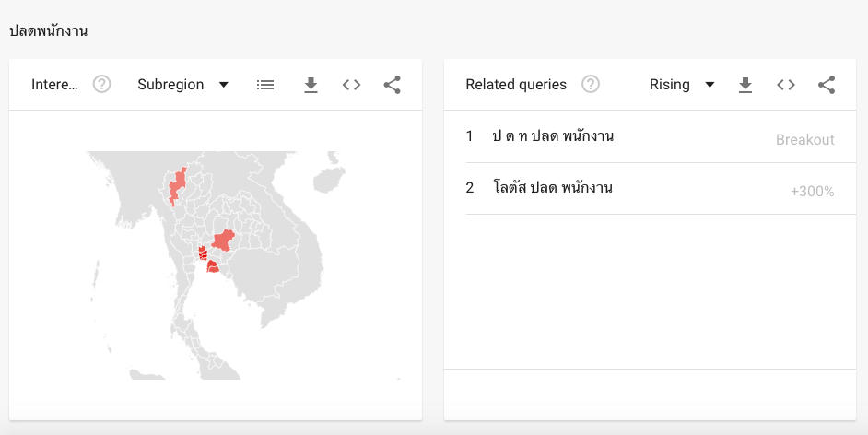
Task: Download the subregion interest data CSV
Action: click(311, 85)
